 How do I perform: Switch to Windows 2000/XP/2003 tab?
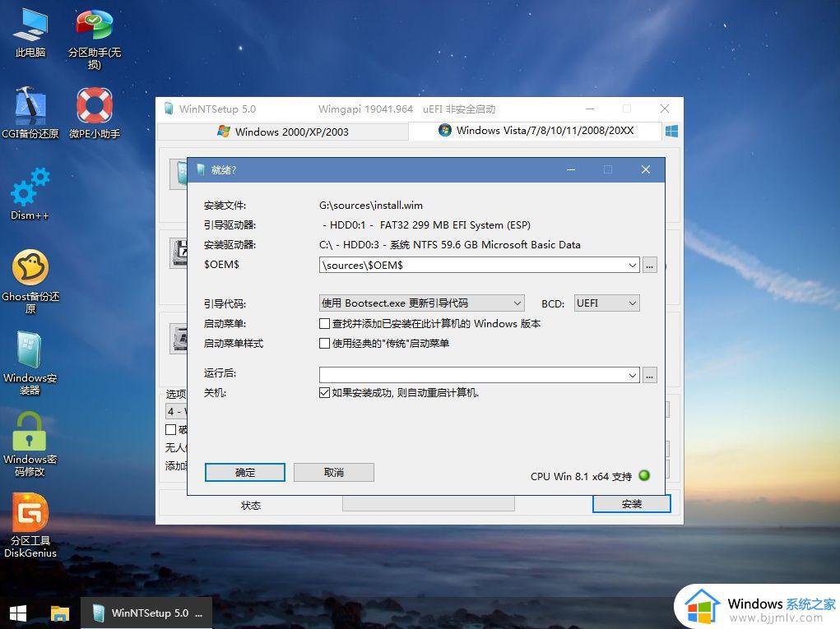point(283,132)
